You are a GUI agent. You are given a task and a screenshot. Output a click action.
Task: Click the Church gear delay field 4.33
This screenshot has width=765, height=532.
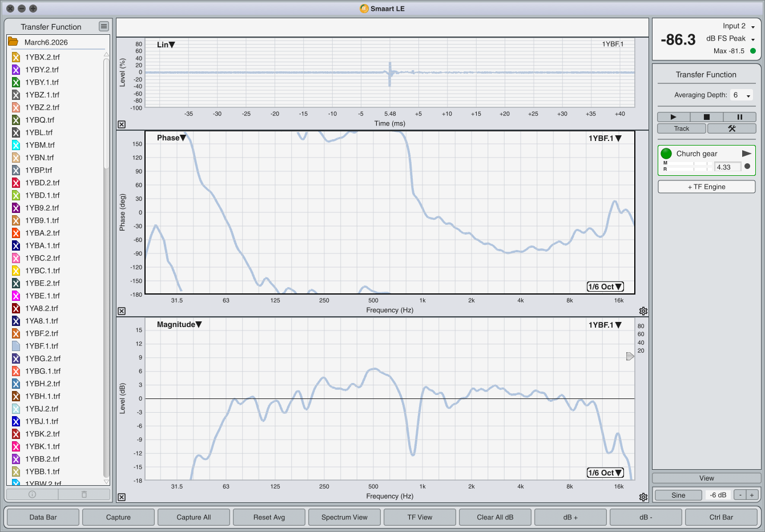[728, 167]
